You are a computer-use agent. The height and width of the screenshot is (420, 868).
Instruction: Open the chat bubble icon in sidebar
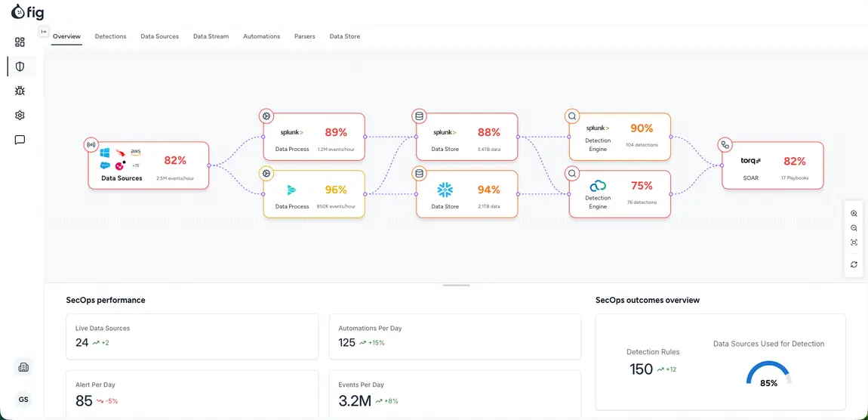tap(20, 140)
